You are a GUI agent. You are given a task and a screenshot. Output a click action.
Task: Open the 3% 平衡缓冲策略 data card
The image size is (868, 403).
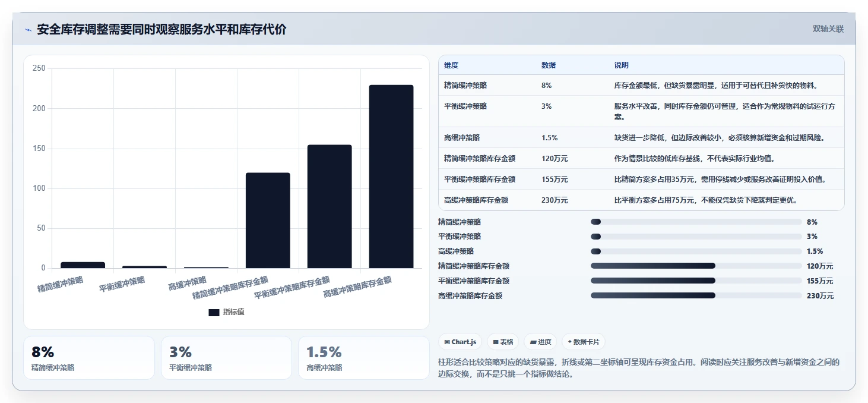(226, 358)
